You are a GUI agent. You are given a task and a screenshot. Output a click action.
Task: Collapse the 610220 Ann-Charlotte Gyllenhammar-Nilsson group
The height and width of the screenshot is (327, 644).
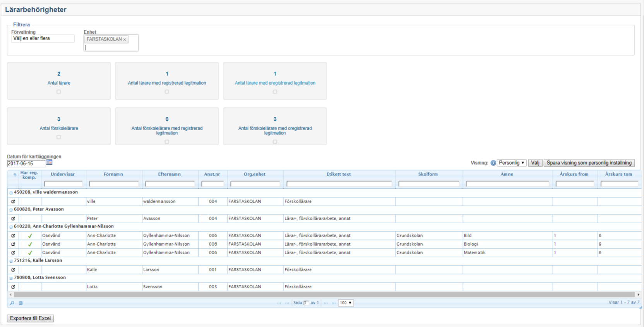tap(11, 227)
